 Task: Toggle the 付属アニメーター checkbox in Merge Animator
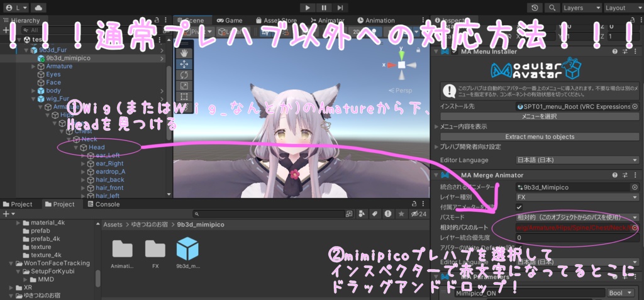point(519,207)
